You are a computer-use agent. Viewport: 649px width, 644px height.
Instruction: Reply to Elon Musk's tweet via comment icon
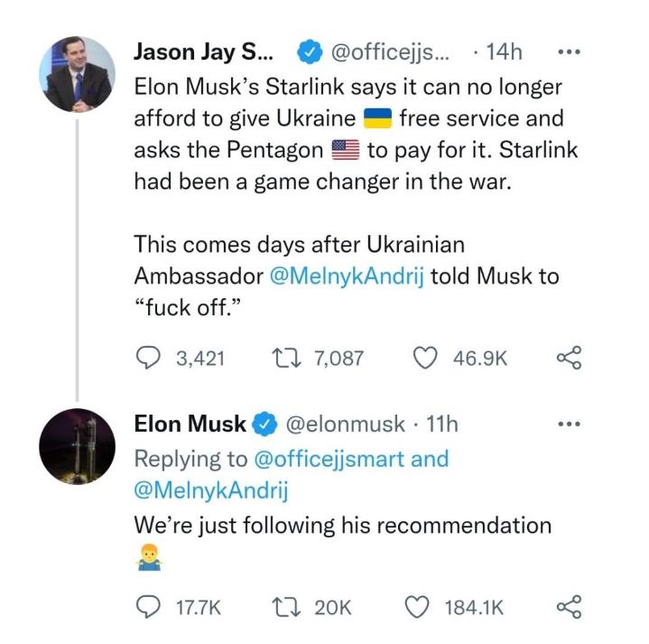pos(148,607)
